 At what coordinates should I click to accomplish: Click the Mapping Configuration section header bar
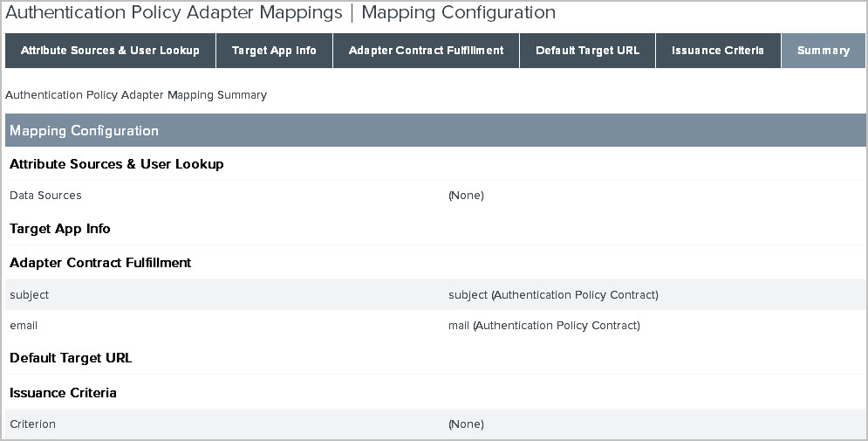(435, 131)
